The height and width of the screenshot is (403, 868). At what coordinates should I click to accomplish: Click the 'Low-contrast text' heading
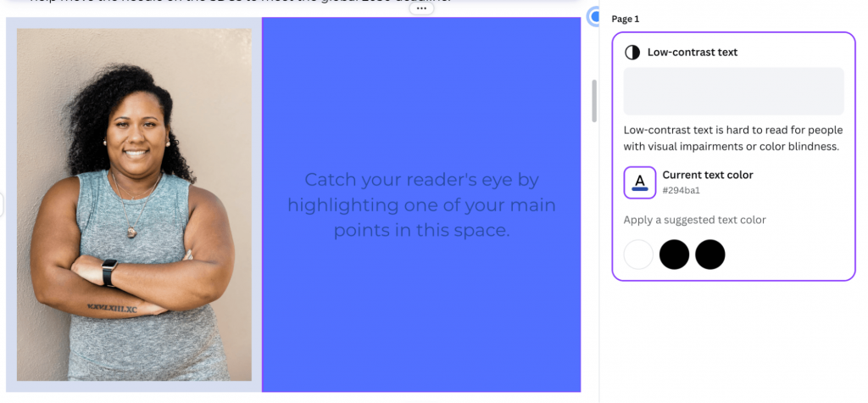click(x=693, y=52)
